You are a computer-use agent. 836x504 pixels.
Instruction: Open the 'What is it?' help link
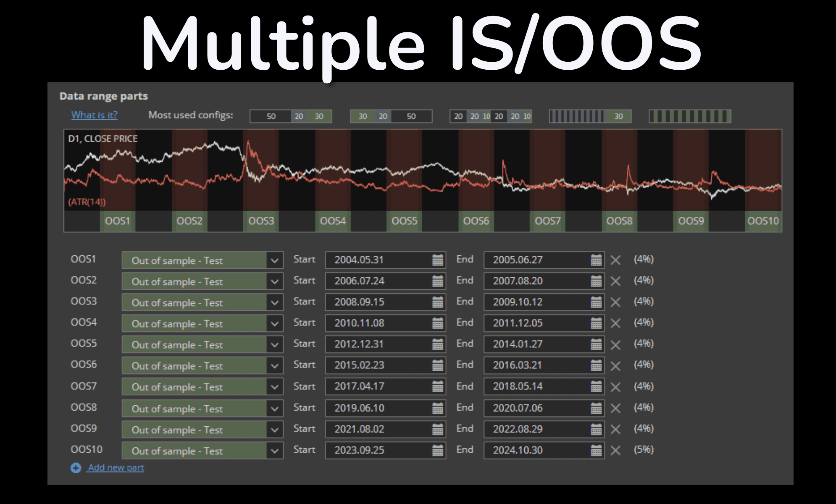pos(95,115)
